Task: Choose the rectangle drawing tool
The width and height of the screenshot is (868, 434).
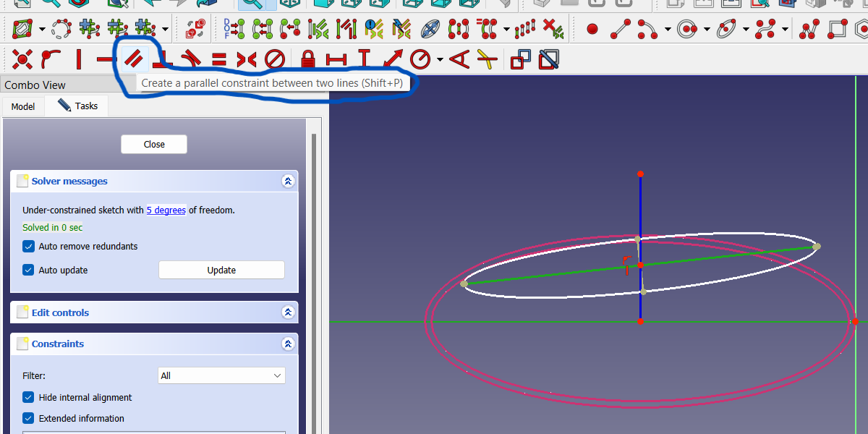Action: pyautogui.click(x=837, y=30)
